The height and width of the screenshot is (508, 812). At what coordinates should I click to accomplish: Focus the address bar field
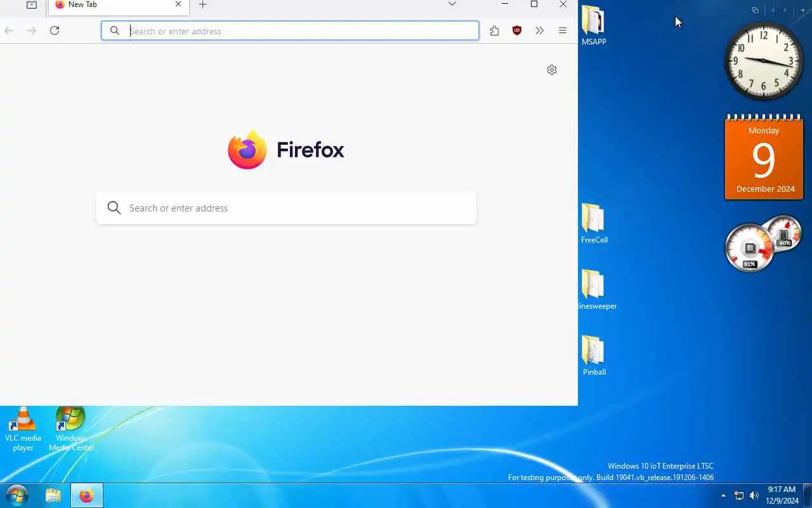pyautogui.click(x=290, y=30)
